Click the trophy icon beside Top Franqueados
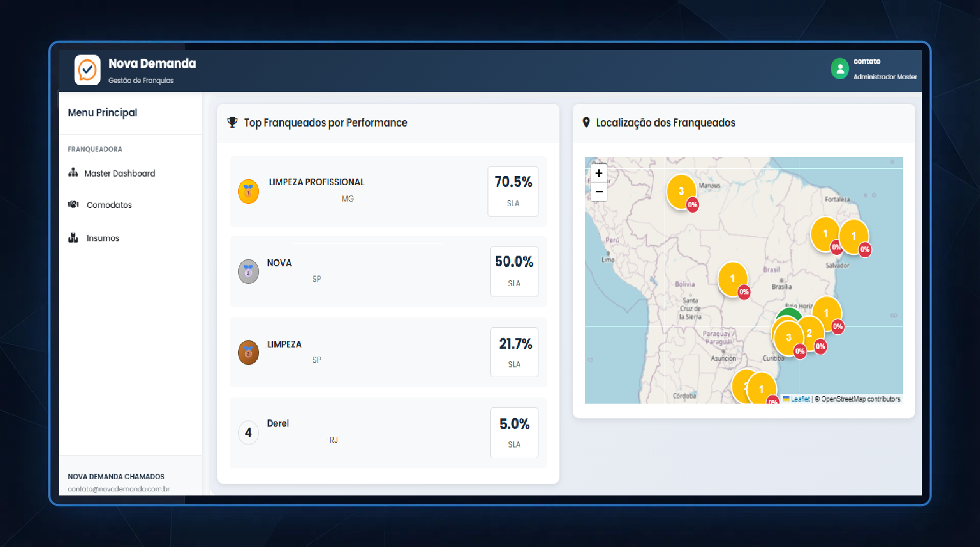Viewport: 980px width, 547px height. click(233, 122)
